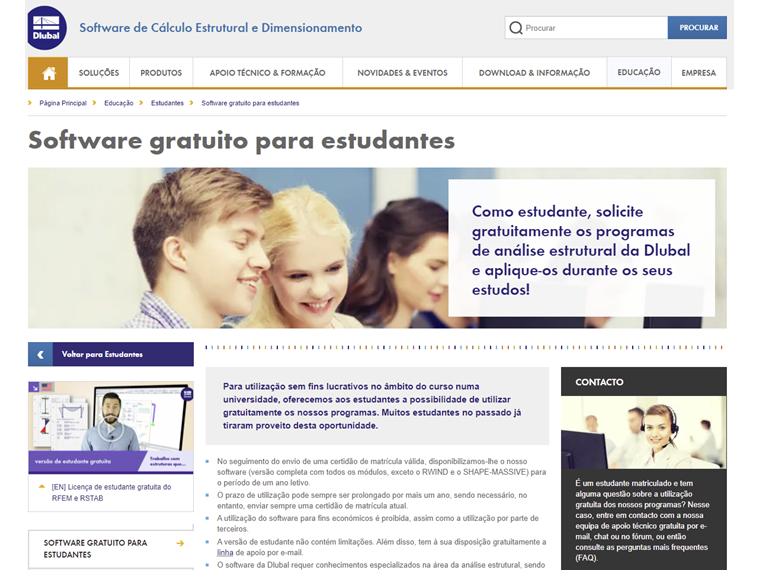The image size is (760, 570).
Task: Click Software gratuito para estudantes breadcrumb
Action: tap(250, 103)
